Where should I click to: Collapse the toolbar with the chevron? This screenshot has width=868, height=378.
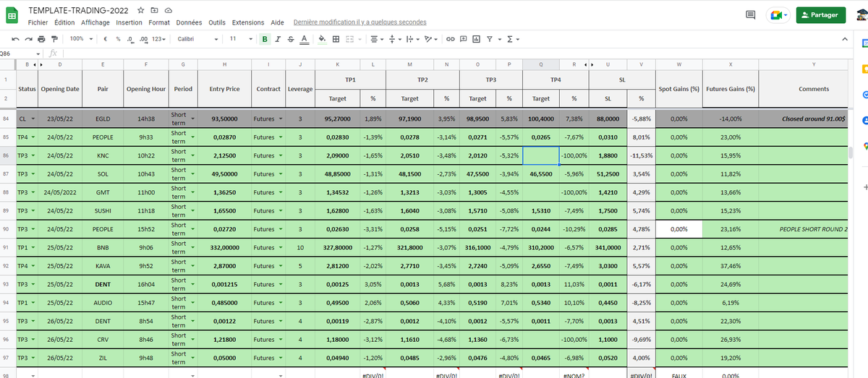click(845, 38)
